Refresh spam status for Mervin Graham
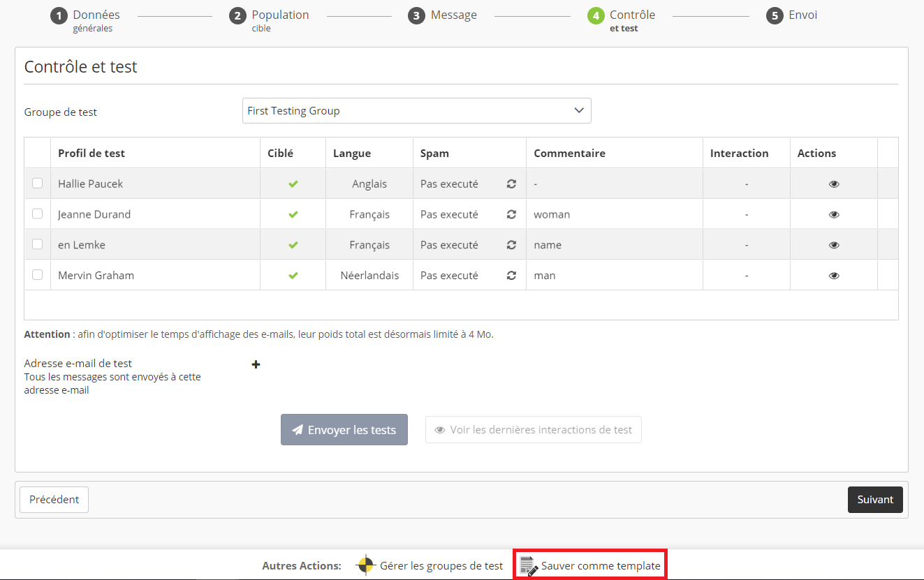 (511, 276)
